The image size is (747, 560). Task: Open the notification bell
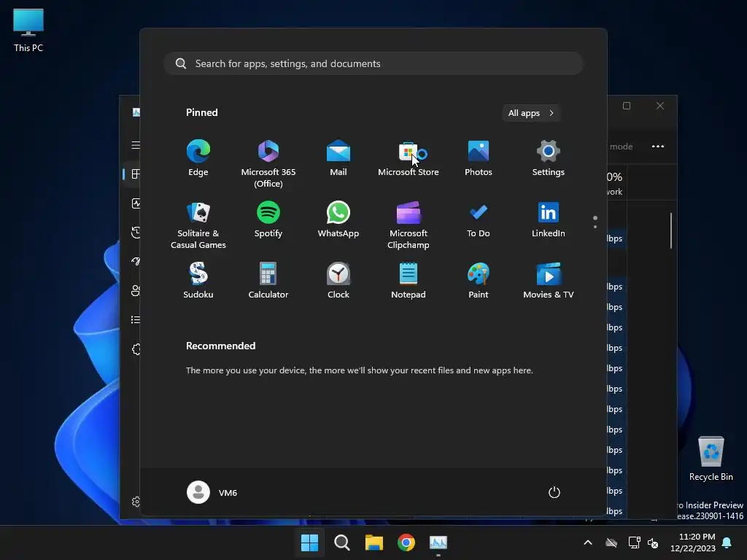(x=727, y=542)
